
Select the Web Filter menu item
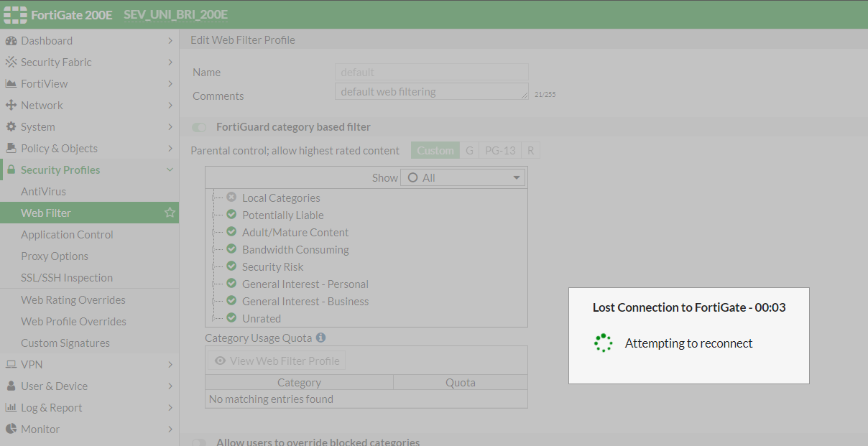coord(89,213)
